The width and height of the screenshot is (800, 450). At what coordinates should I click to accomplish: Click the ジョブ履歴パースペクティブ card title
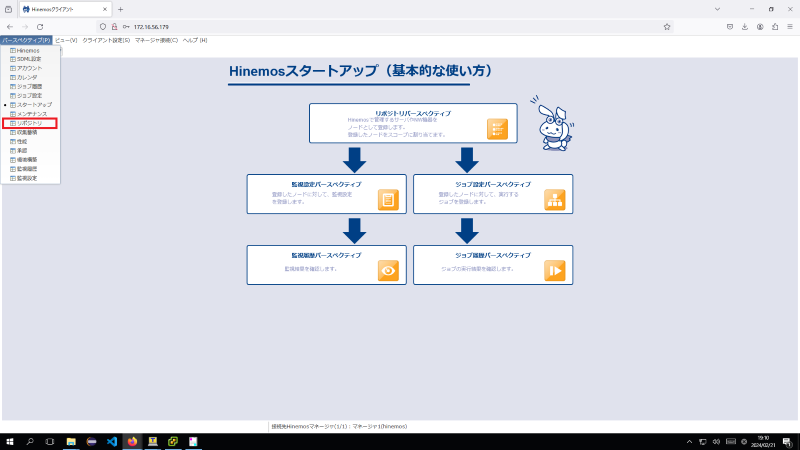[493, 255]
